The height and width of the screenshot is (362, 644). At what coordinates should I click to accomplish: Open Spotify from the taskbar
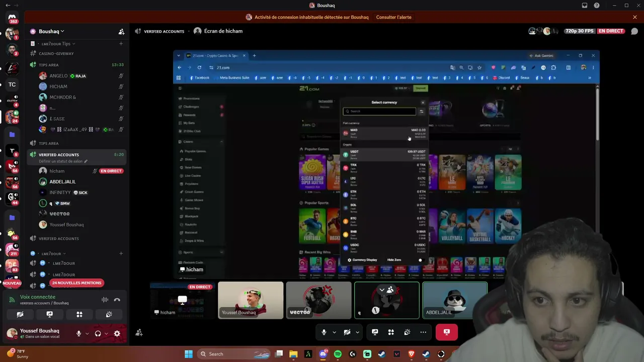[338, 354]
